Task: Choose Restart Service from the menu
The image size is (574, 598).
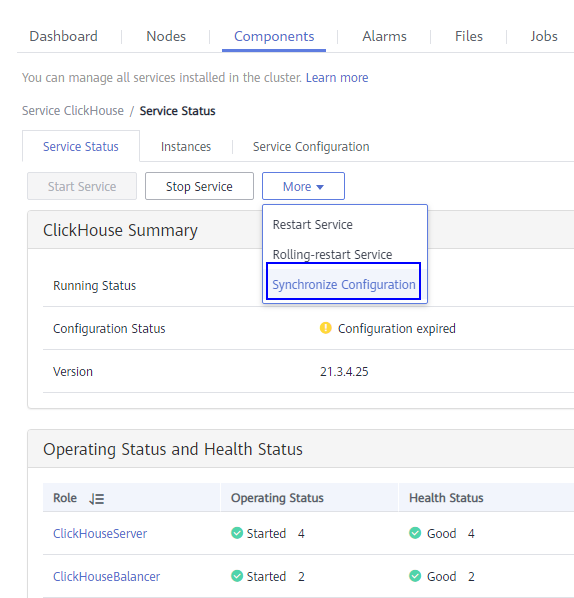Action: [312, 225]
